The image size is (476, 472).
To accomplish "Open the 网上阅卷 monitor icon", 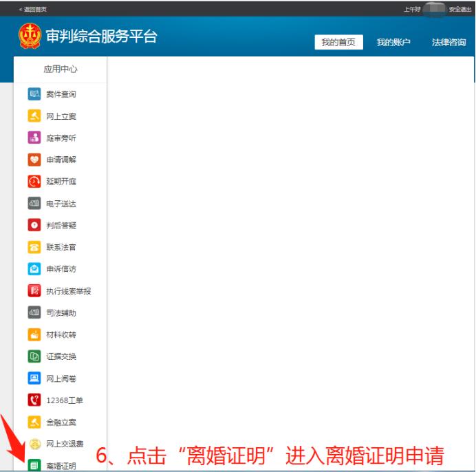I will pyautogui.click(x=34, y=378).
